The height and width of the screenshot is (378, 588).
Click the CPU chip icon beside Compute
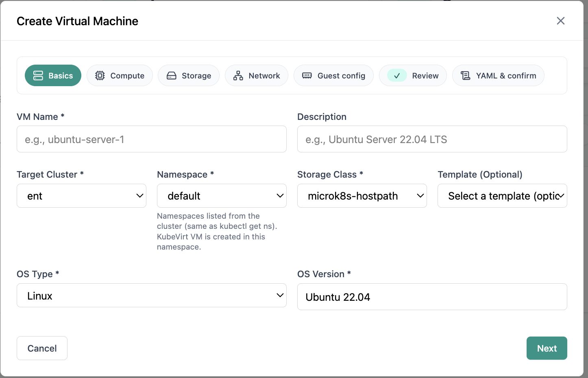(100, 76)
